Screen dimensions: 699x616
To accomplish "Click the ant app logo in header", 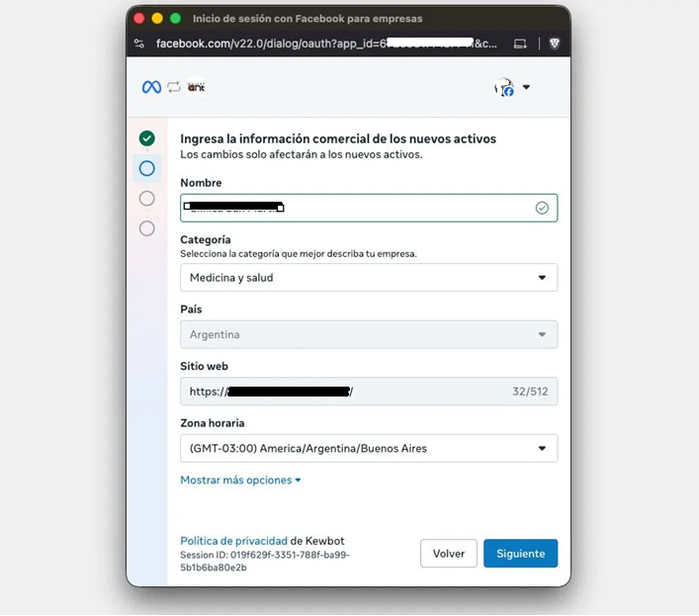I will 196,87.
